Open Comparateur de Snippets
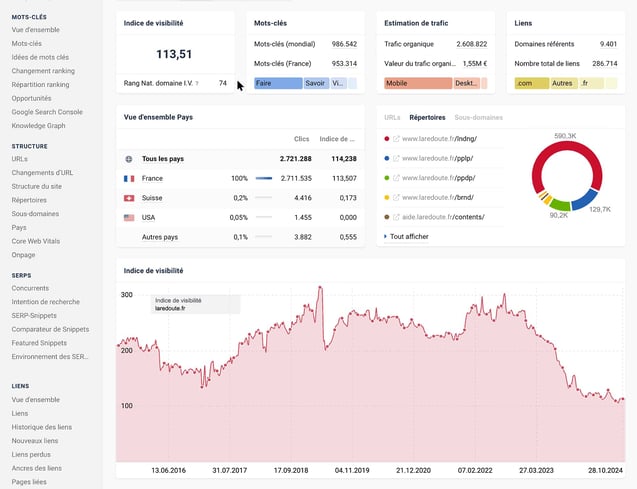Image resolution: width=637 pixels, height=489 pixels. (x=50, y=329)
